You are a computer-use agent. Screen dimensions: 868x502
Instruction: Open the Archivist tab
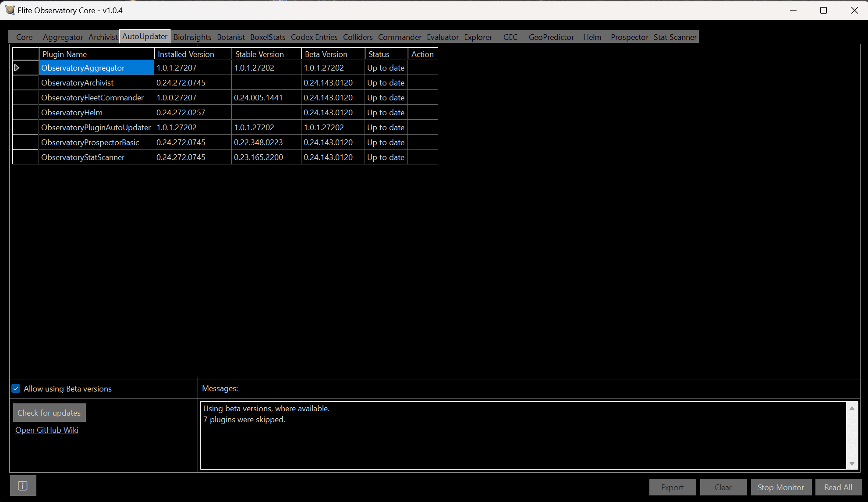103,37
